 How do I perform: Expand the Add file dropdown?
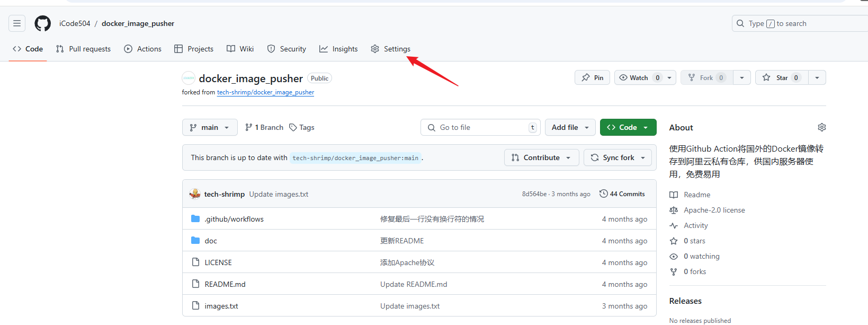[x=570, y=127]
